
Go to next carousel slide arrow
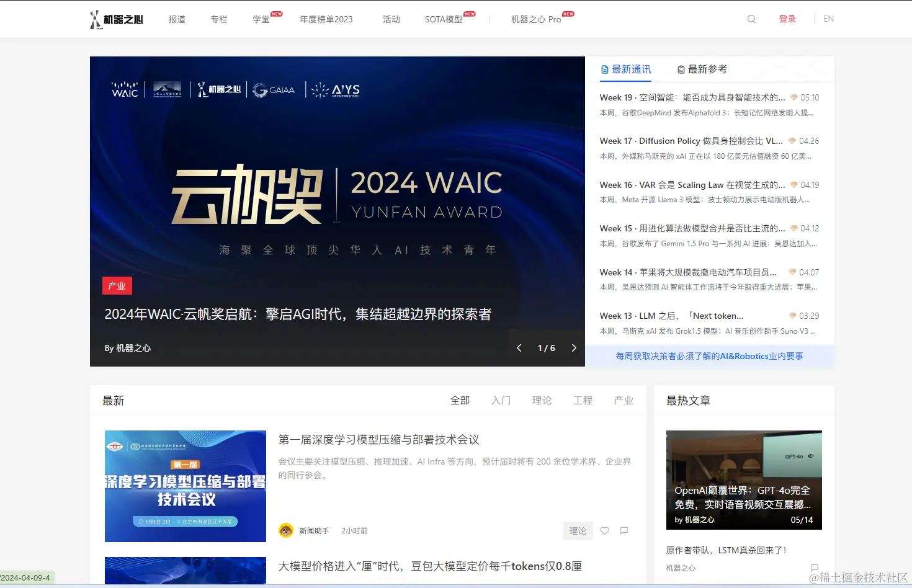point(574,348)
